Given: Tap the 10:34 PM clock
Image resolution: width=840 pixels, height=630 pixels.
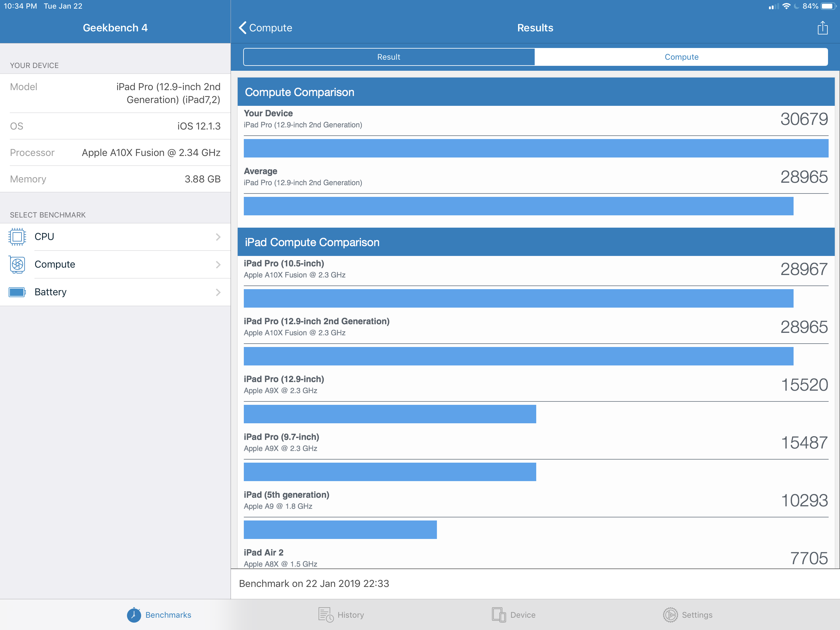Looking at the screenshot, I should point(21,6).
